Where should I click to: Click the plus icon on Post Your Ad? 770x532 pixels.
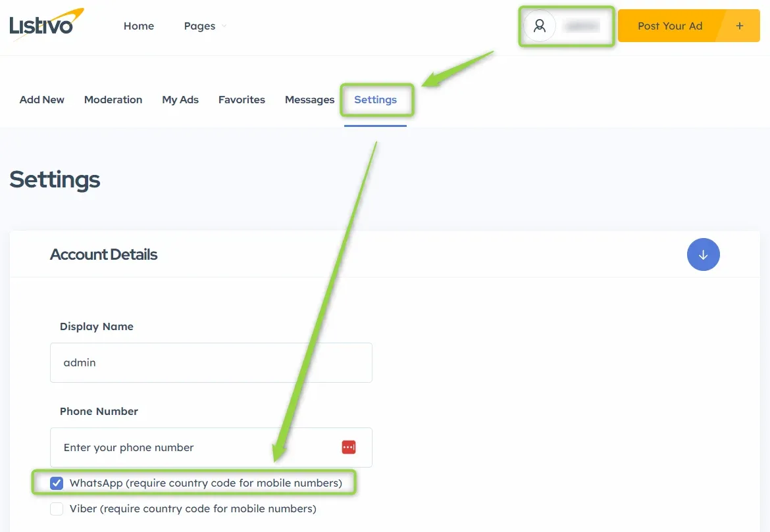[740, 26]
